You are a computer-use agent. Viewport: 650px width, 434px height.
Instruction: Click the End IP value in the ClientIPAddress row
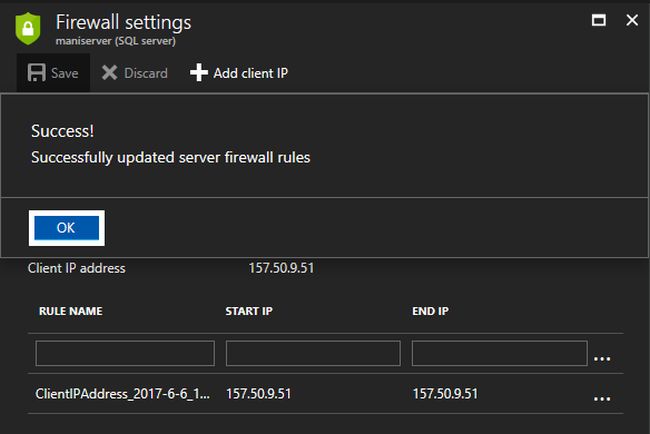click(445, 395)
